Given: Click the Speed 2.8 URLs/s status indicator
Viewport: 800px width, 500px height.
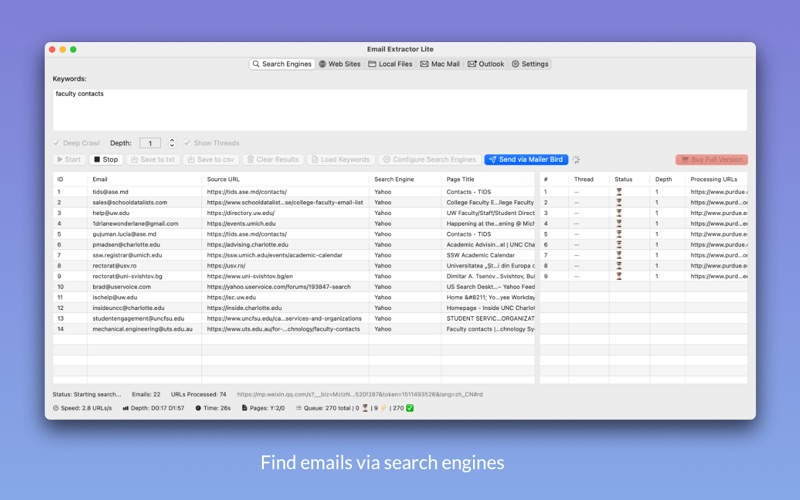Looking at the screenshot, I should pyautogui.click(x=82, y=408).
